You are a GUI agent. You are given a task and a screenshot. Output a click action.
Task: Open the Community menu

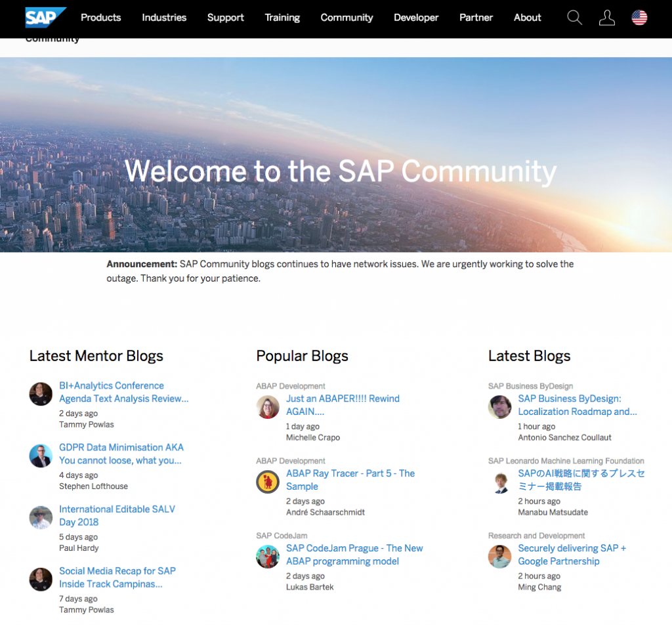[x=346, y=18]
